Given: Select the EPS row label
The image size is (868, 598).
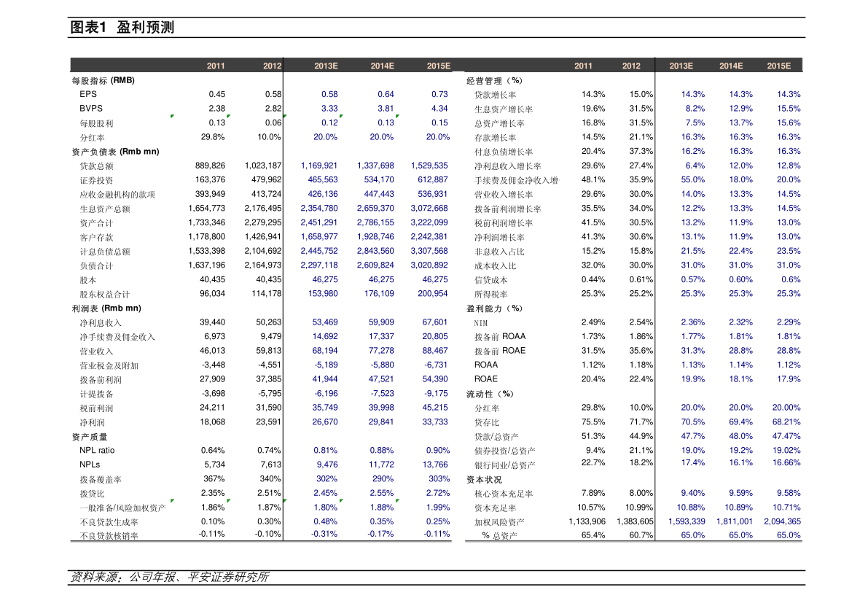Looking at the screenshot, I should click(88, 94).
